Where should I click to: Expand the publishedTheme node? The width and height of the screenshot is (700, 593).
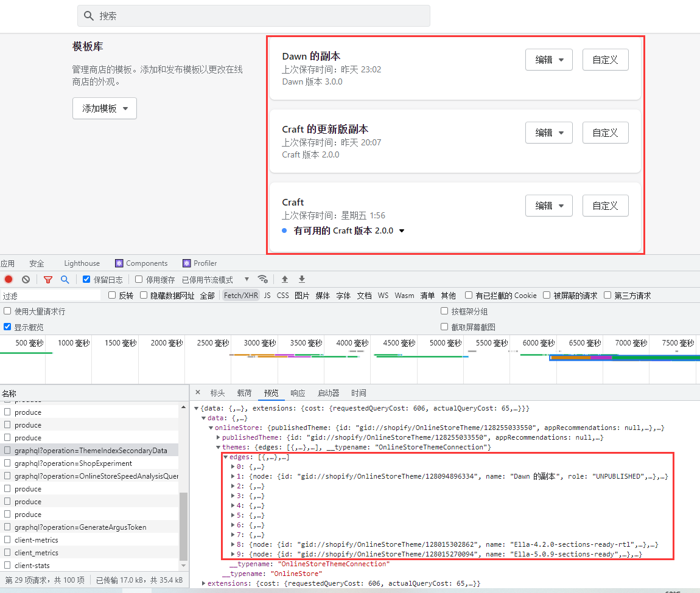[x=219, y=437]
